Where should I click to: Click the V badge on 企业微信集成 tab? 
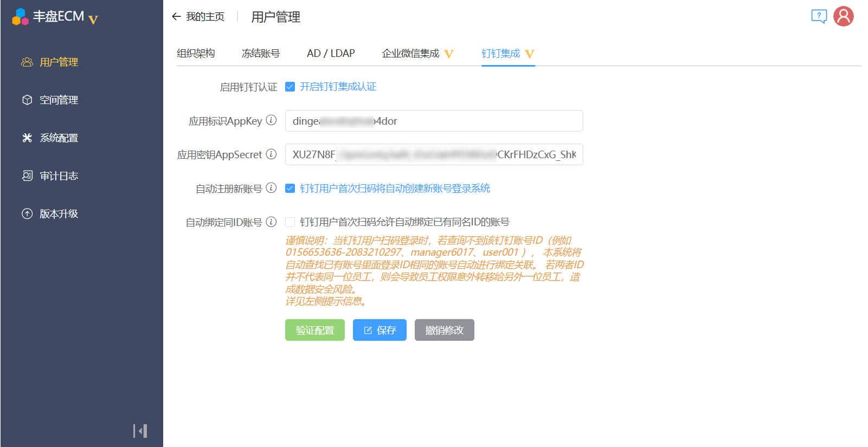click(449, 54)
